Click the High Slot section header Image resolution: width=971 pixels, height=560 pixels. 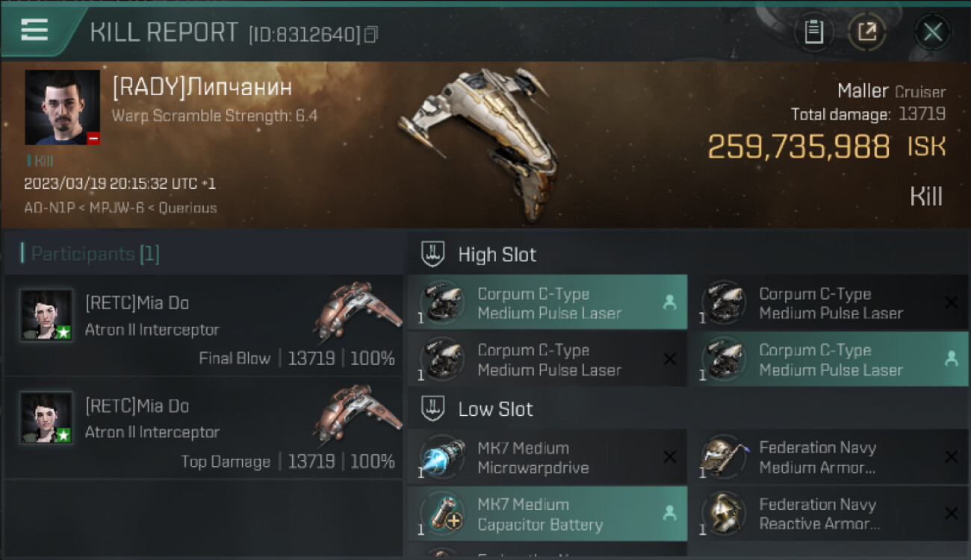click(497, 255)
